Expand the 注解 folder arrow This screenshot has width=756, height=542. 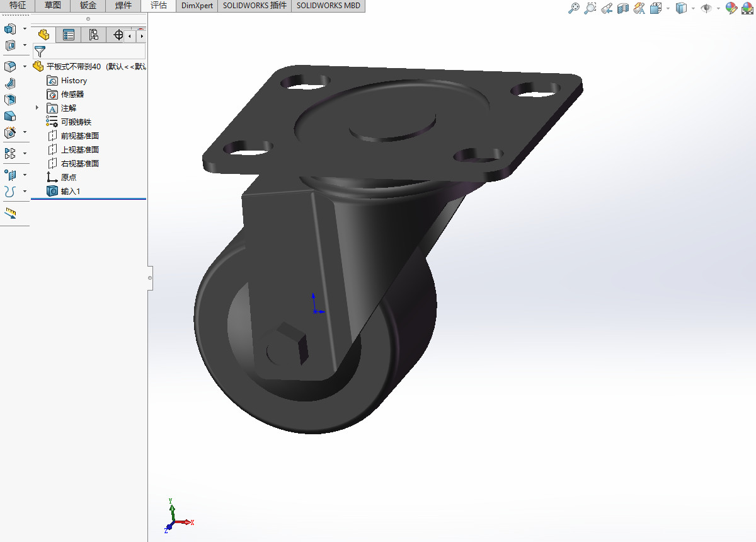click(x=37, y=108)
